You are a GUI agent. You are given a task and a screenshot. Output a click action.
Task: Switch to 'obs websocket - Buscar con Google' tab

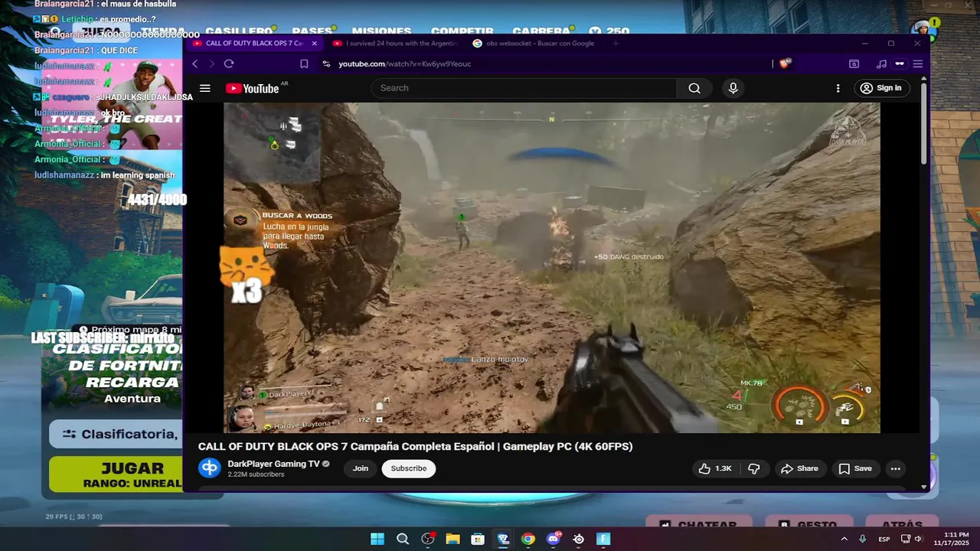point(534,44)
